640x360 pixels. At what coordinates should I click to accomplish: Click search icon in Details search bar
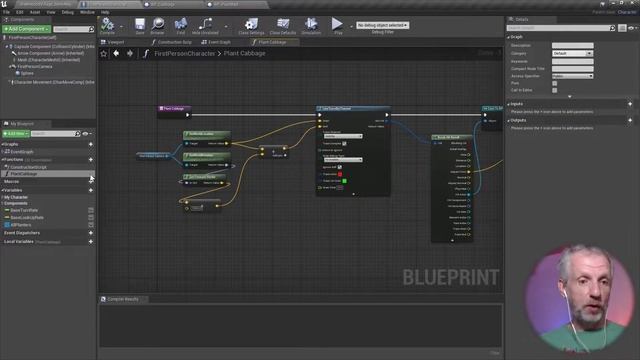click(x=612, y=28)
